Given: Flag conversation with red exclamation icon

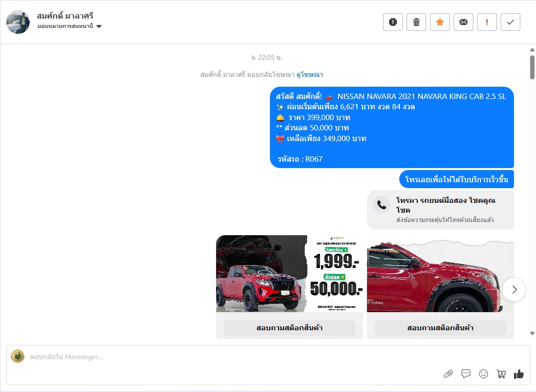Looking at the screenshot, I should tap(487, 22).
